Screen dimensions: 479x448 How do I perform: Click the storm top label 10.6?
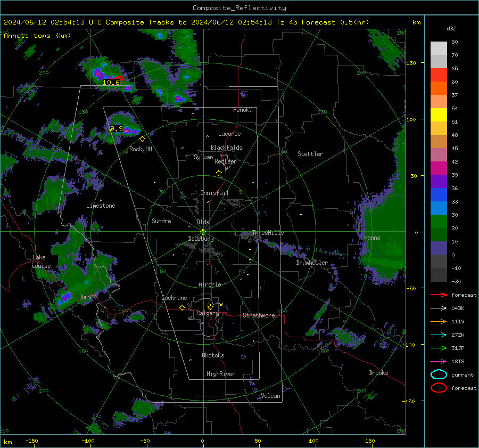111,82
